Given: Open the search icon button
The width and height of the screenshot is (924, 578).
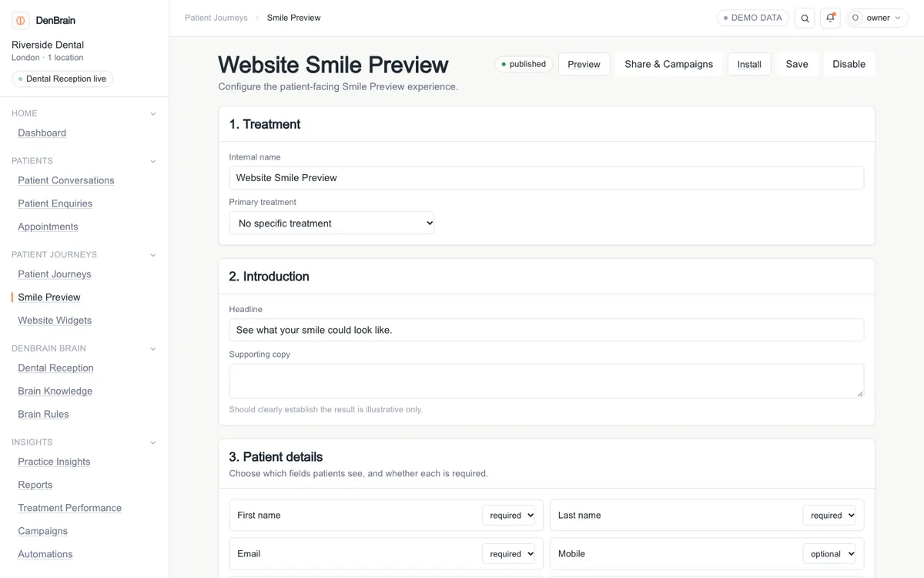Looking at the screenshot, I should 805,18.
